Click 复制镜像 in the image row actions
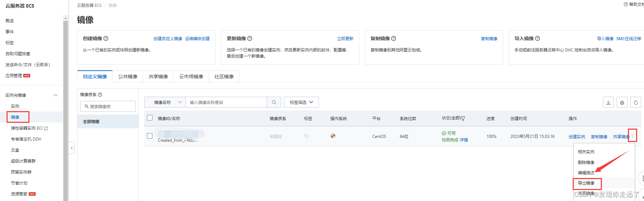This screenshot has height=201, width=644. coord(599,137)
